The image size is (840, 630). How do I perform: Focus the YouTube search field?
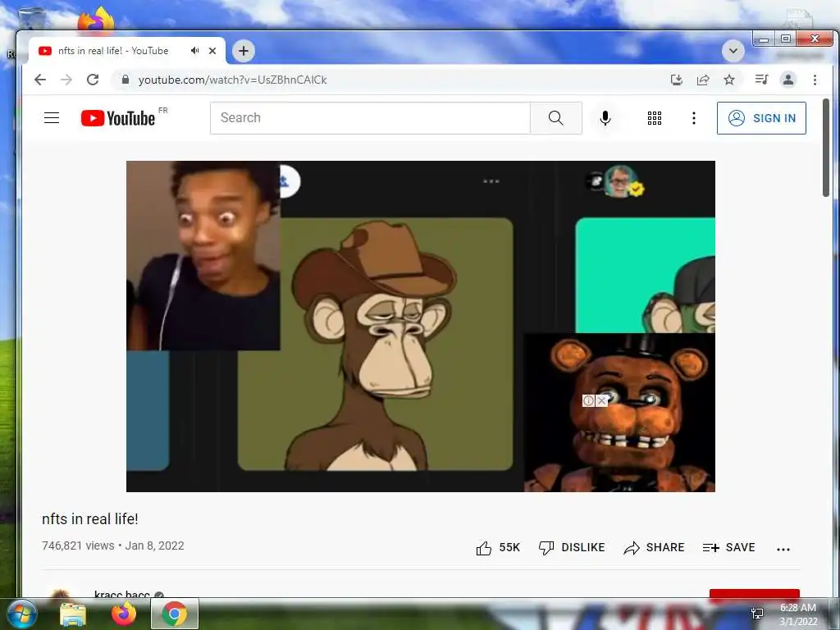[370, 118]
